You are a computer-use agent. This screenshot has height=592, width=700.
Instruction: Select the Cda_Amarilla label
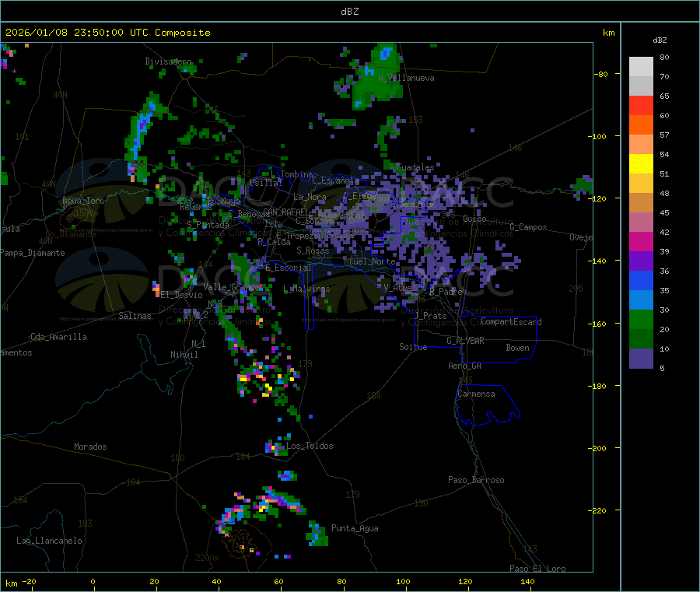pos(58,337)
